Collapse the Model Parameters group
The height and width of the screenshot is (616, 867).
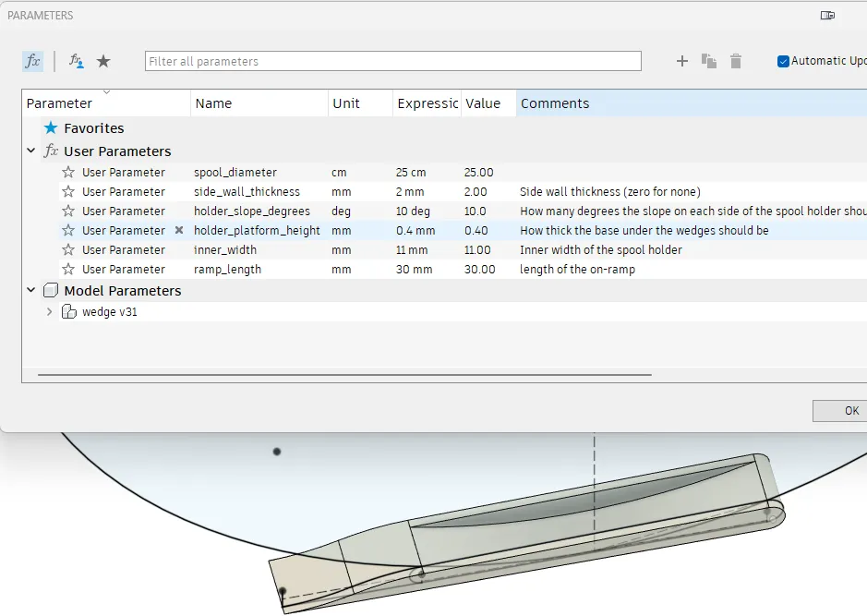(x=31, y=291)
